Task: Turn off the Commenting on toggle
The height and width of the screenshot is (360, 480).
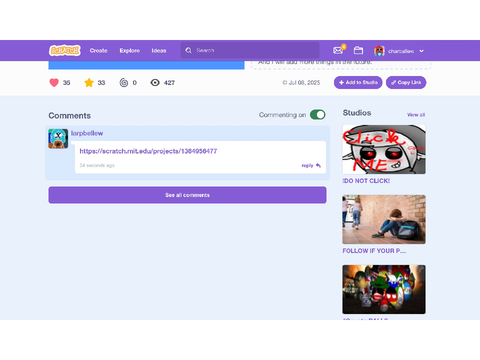Action: click(x=318, y=115)
